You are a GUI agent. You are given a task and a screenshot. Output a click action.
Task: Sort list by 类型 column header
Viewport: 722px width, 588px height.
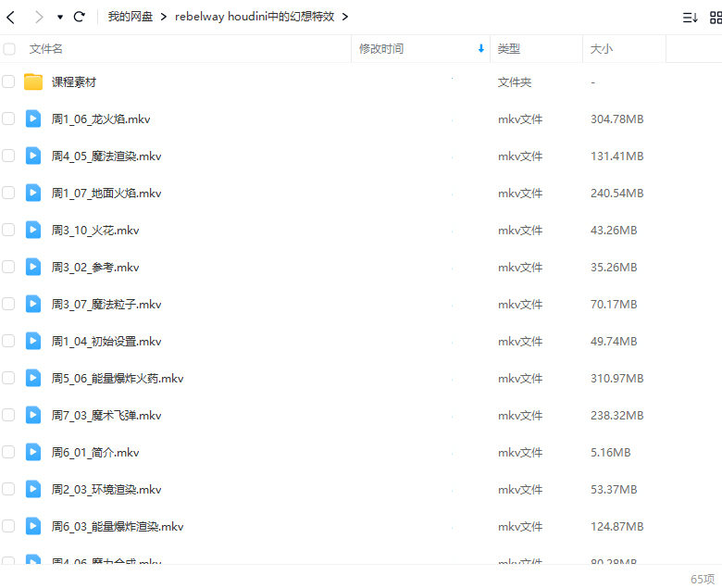[509, 49]
